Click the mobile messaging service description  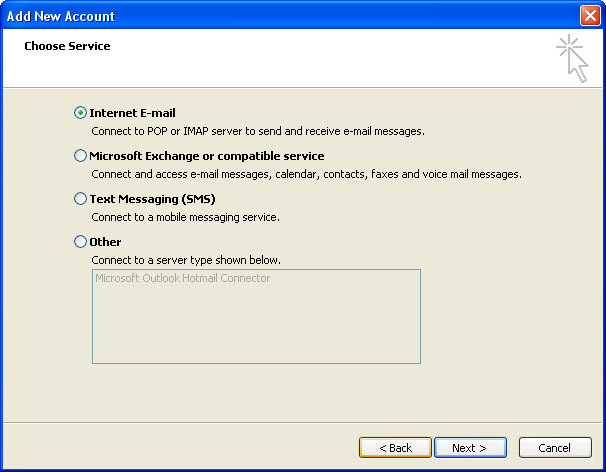tap(186, 217)
